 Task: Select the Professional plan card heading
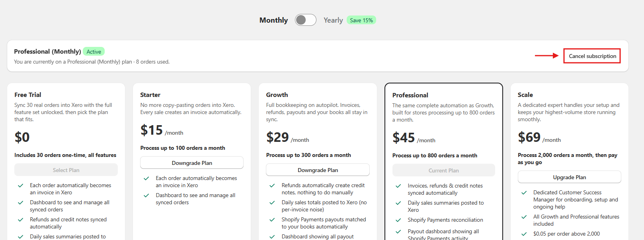tap(410, 95)
